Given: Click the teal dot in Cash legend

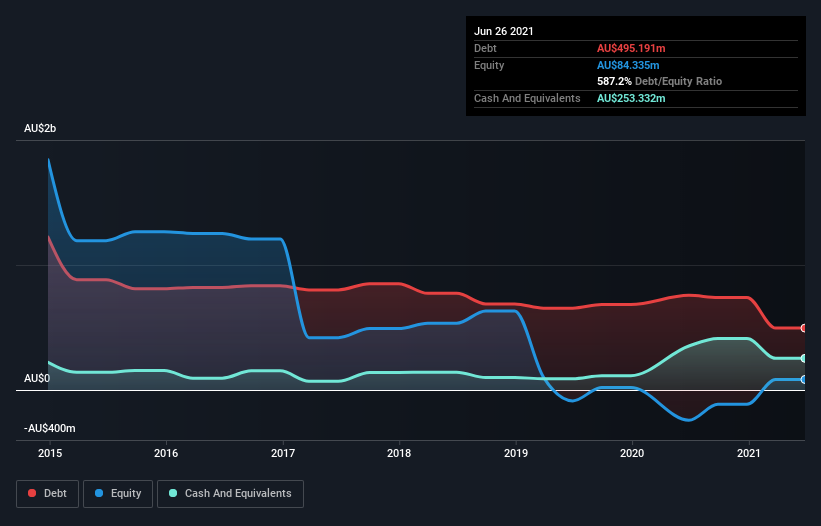Looking at the screenshot, I should point(173,493).
